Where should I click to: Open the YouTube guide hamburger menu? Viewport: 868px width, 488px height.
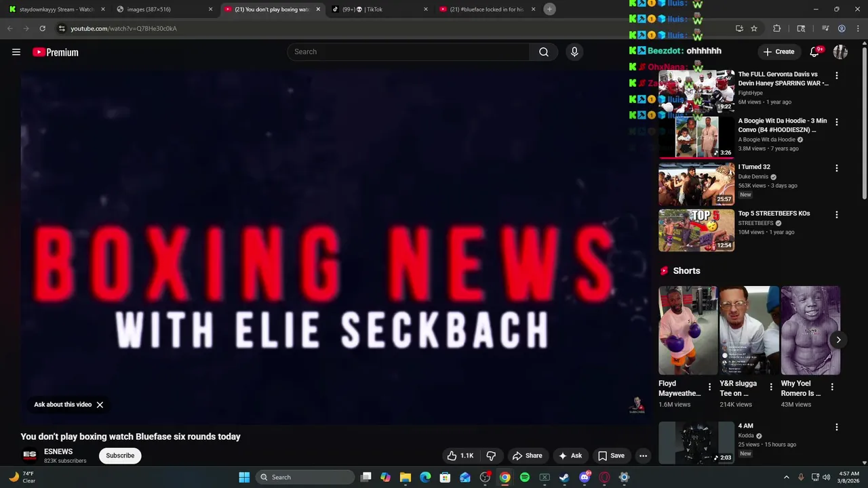click(16, 52)
